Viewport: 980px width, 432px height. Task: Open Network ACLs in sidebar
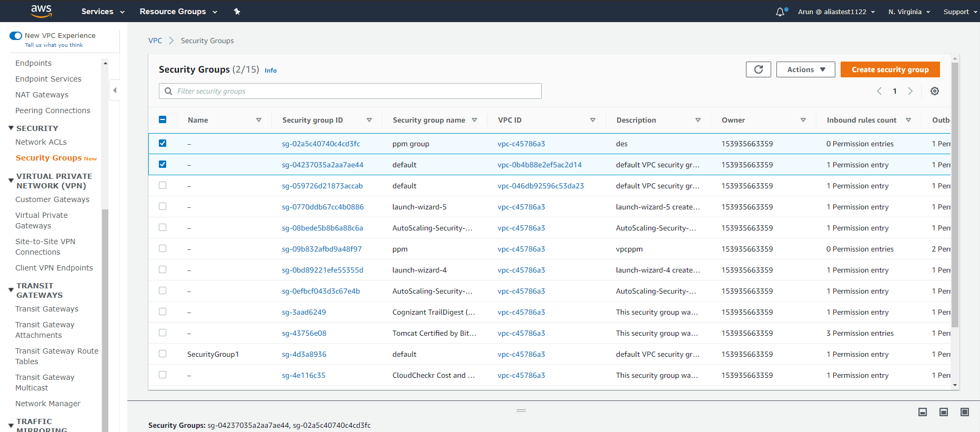click(41, 142)
